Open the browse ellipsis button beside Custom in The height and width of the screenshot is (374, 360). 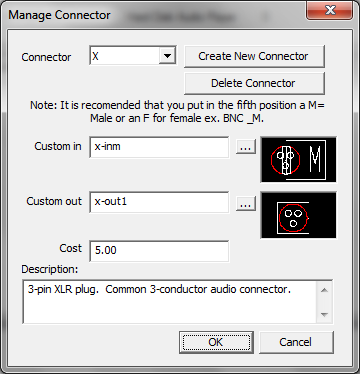tap(246, 146)
